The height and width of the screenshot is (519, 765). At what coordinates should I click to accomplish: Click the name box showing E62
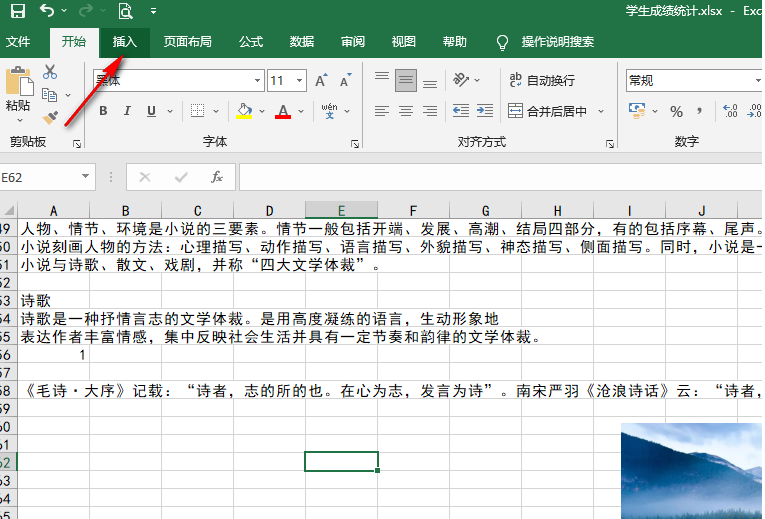39,177
